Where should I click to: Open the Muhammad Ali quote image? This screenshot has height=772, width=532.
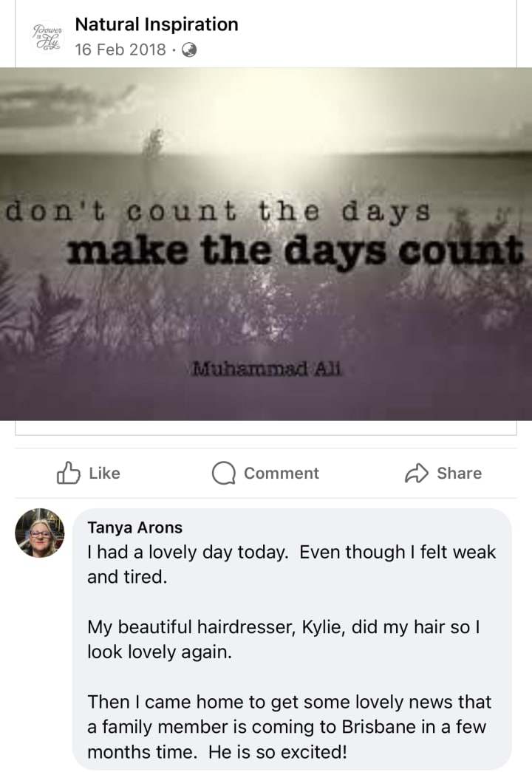266,245
